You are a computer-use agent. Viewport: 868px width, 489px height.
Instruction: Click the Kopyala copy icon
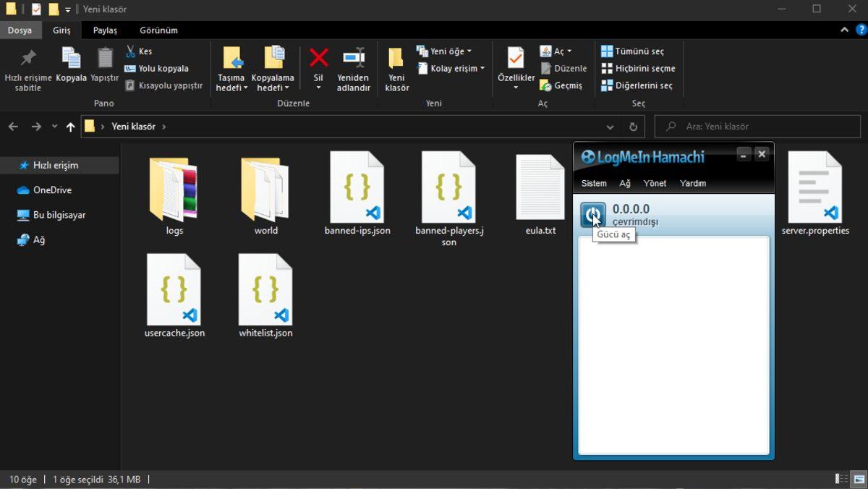pyautogui.click(x=71, y=59)
